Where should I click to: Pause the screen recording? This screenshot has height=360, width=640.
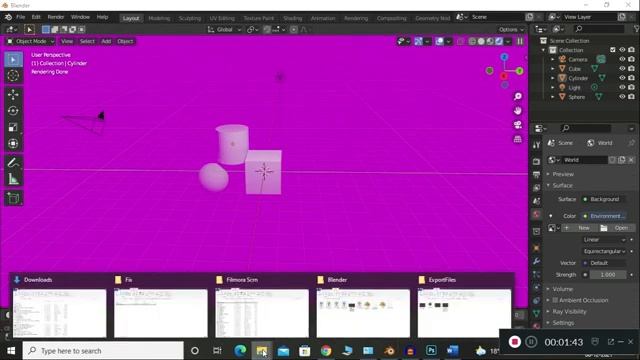(x=531, y=342)
